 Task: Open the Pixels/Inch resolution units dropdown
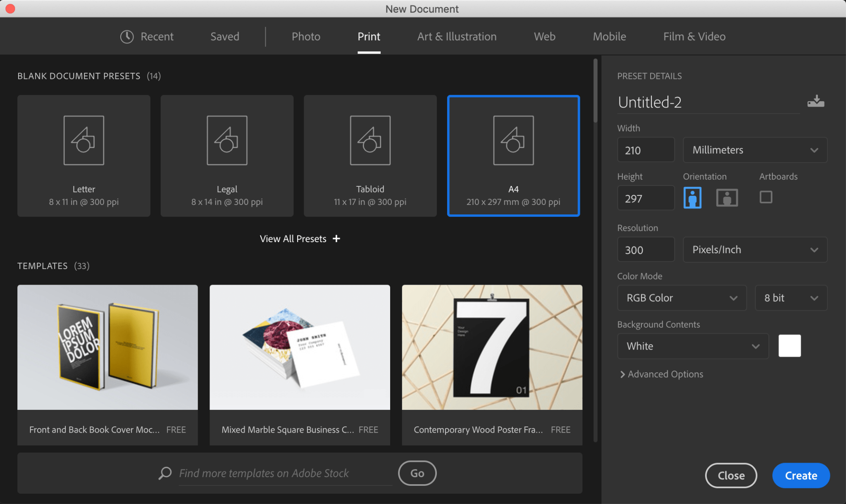tap(755, 250)
